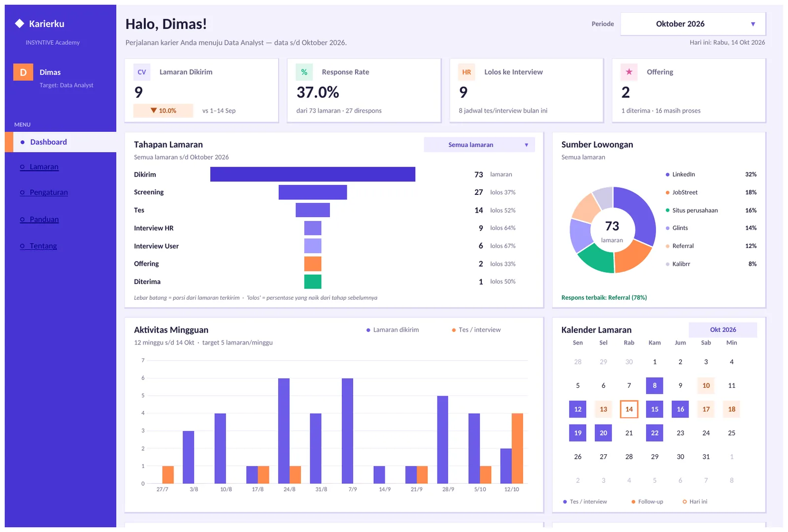
Task: Click the Glints legend entry
Action: click(x=711, y=228)
